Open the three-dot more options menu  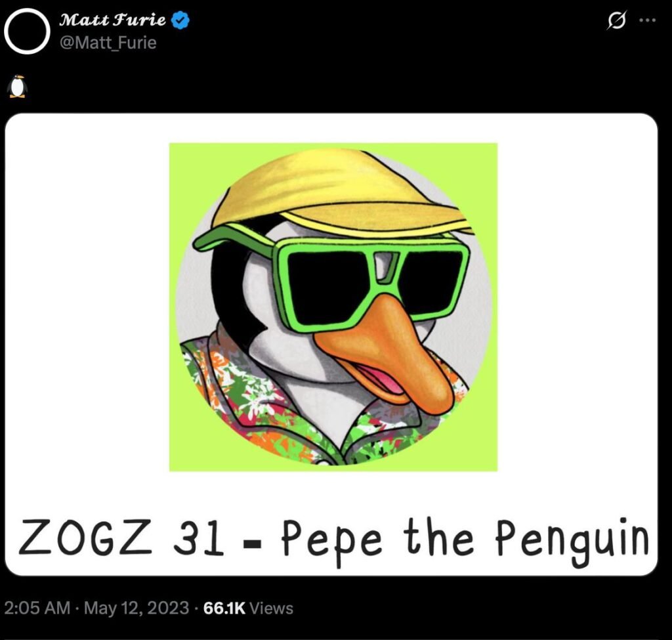pyautogui.click(x=648, y=20)
